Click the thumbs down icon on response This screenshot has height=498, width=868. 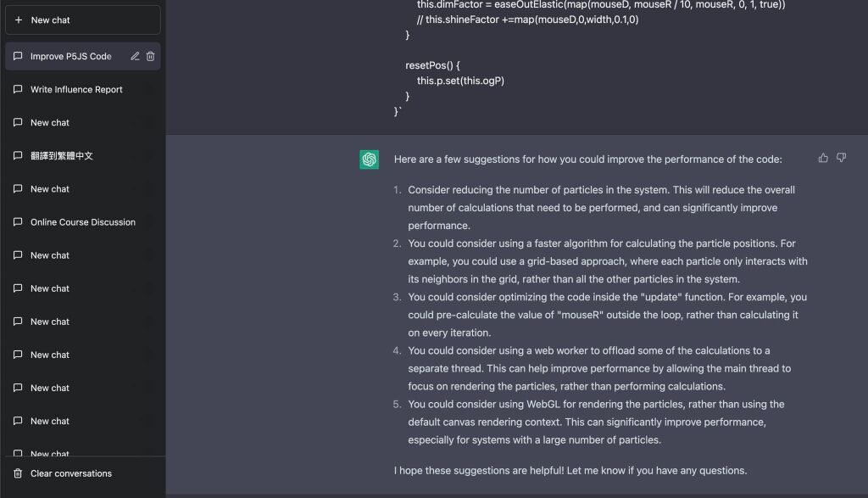841,158
